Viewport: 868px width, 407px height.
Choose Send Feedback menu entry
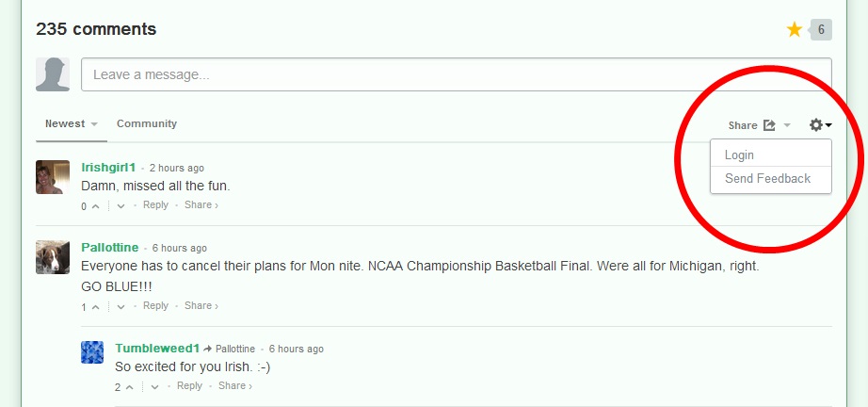[767, 179]
